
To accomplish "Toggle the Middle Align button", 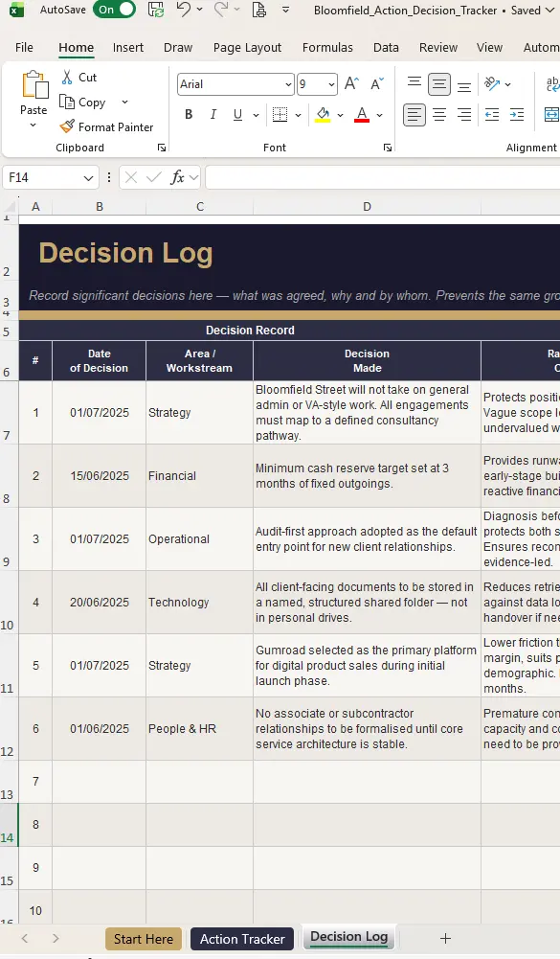I will (x=439, y=84).
